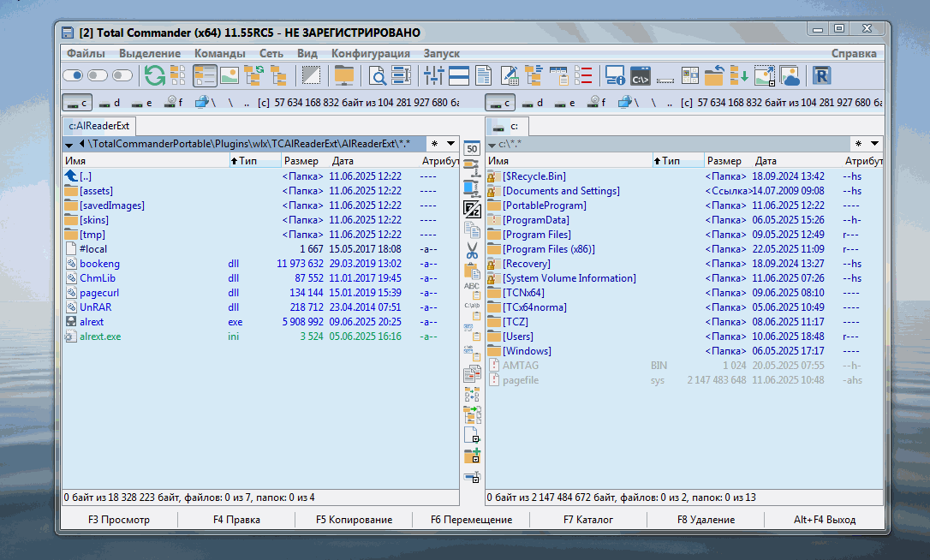Expand right panel path dropdown triangle
The image size is (930, 560).
pyautogui.click(x=492, y=145)
